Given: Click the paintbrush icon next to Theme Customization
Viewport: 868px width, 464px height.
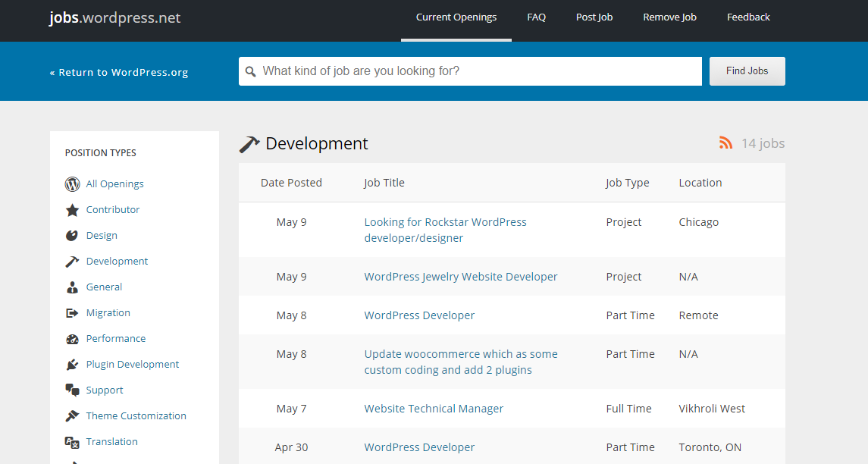Looking at the screenshot, I should click(x=72, y=415).
